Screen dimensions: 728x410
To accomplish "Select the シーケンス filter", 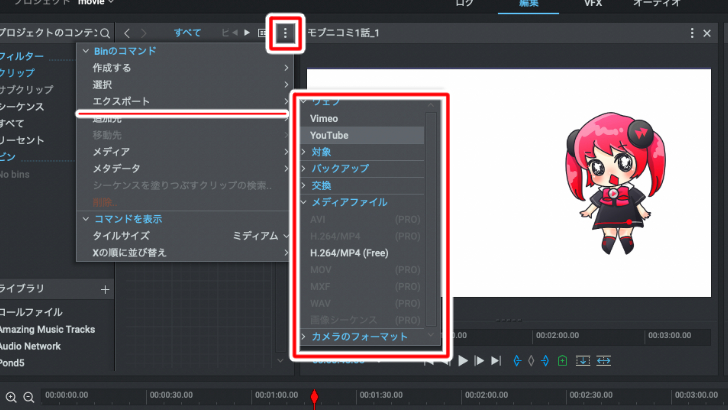I will [22, 106].
